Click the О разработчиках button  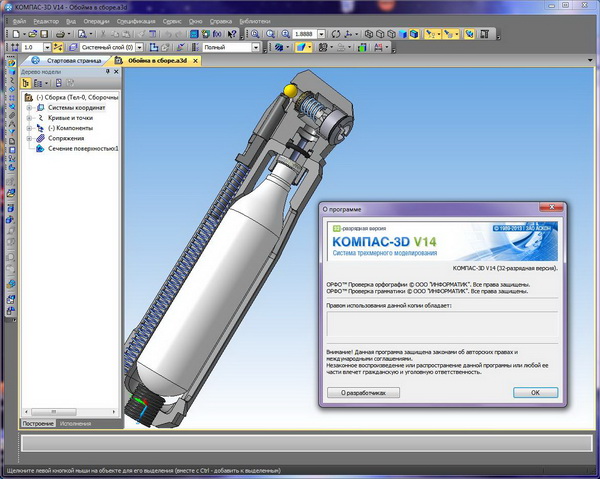[x=369, y=393]
